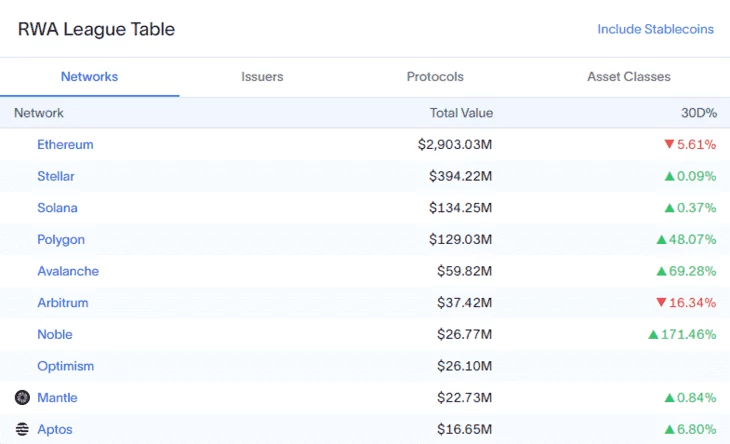Screen dimensions: 730x444
Task: Open the Ethereum network link
Action: pos(65,145)
